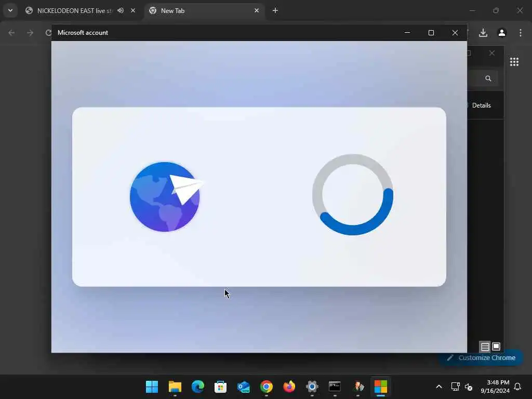The height and width of the screenshot is (399, 532).
Task: Open the Windows Start menu
Action: point(152,387)
